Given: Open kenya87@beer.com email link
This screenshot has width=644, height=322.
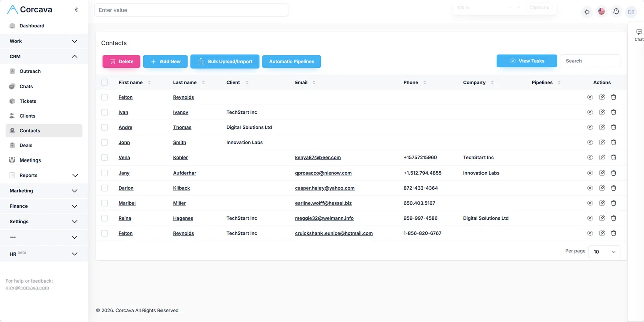Looking at the screenshot, I should coord(318,157).
